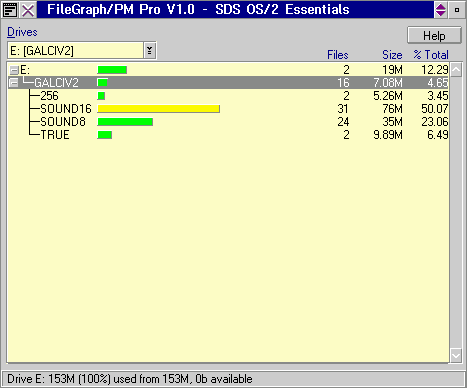Select the TRUE folder
Image resolution: width=467 pixels, height=388 pixels.
click(55, 135)
